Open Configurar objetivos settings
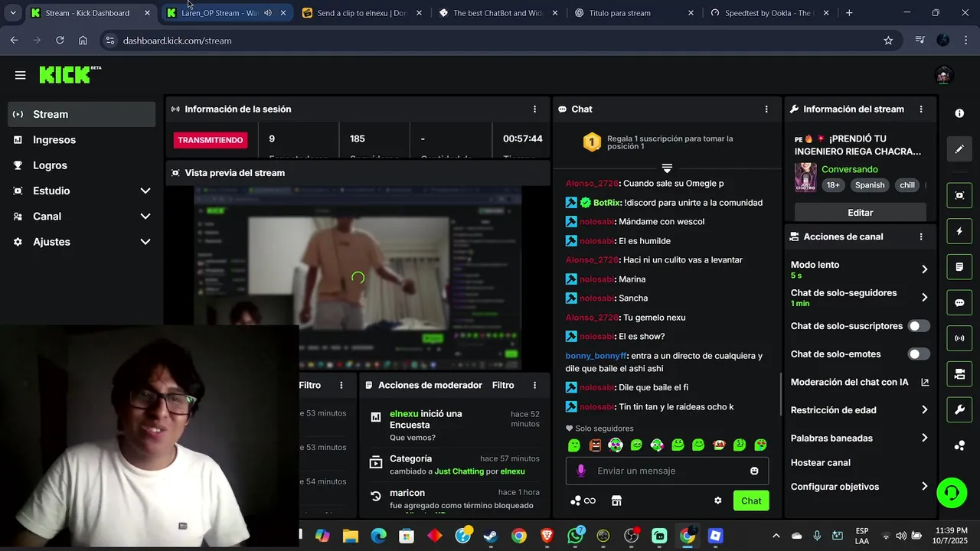980x551 pixels. pyautogui.click(x=859, y=487)
